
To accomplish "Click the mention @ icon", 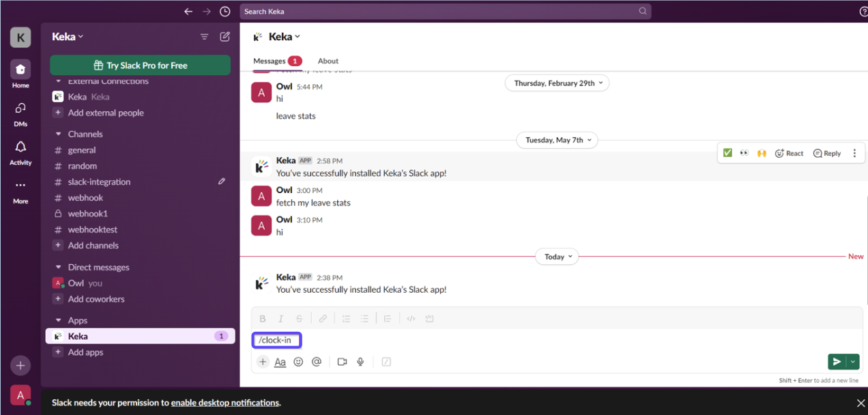I will coord(317,362).
